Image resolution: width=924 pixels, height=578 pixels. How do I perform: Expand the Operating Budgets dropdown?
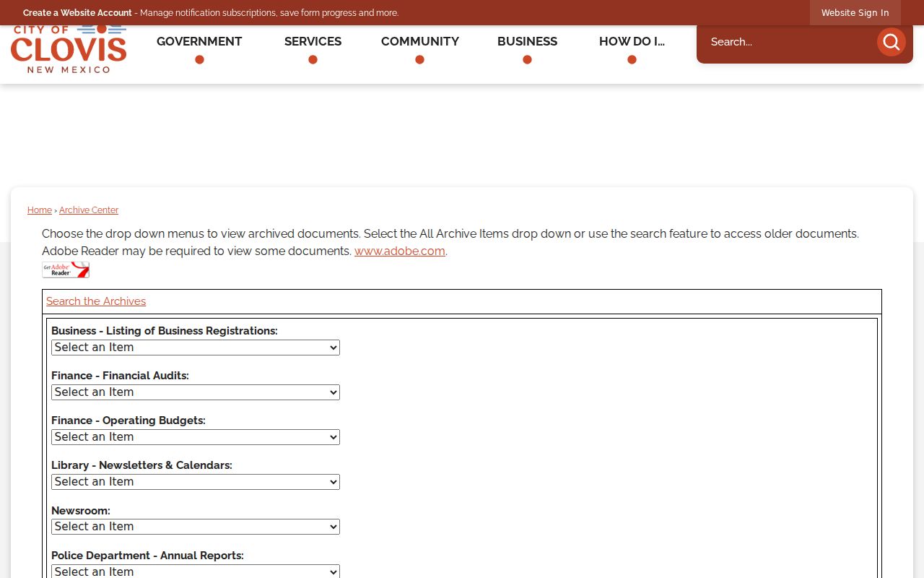pyautogui.click(x=196, y=437)
